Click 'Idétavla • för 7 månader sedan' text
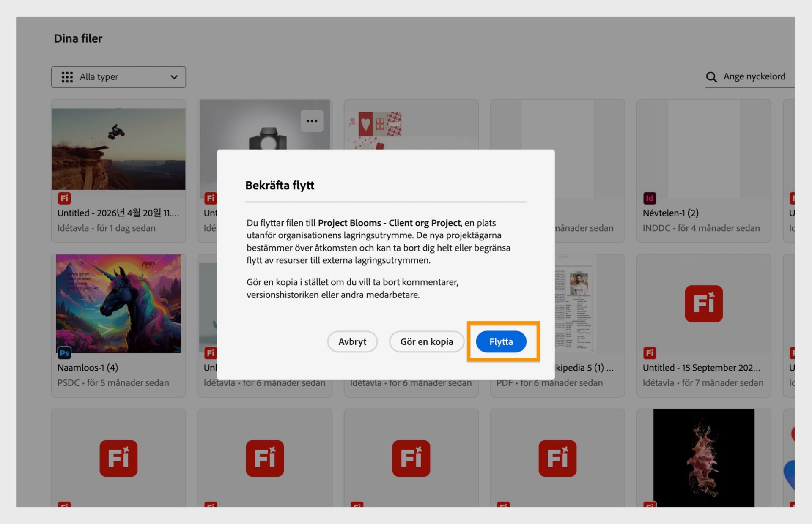Image resolution: width=812 pixels, height=524 pixels. click(x=703, y=382)
